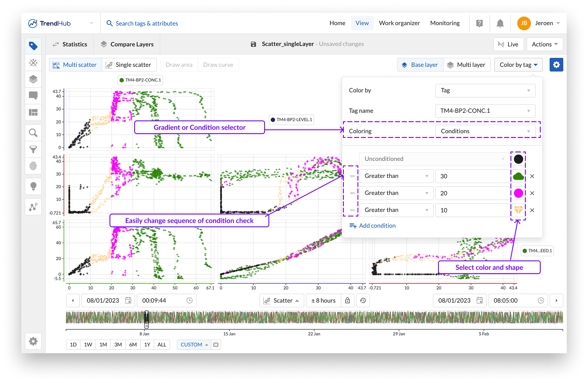The width and height of the screenshot is (588, 383).
Task: Open the tag builder icon in sidebar
Action: coord(33,63)
